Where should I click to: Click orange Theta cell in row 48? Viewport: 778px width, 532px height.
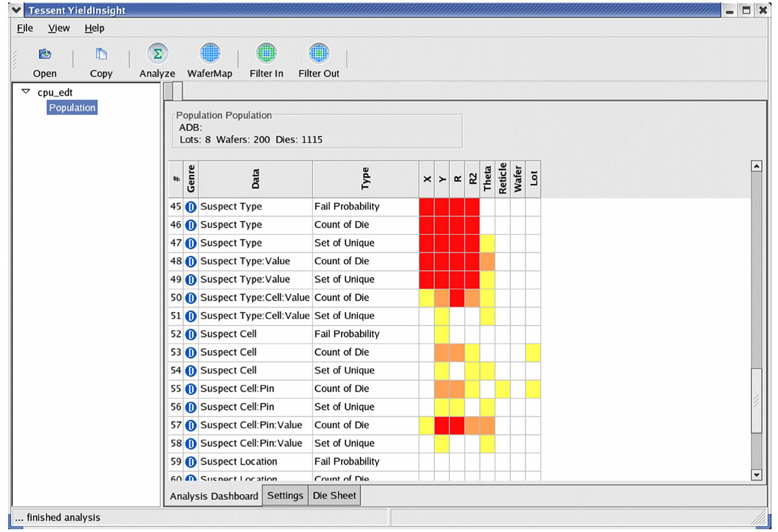487,262
